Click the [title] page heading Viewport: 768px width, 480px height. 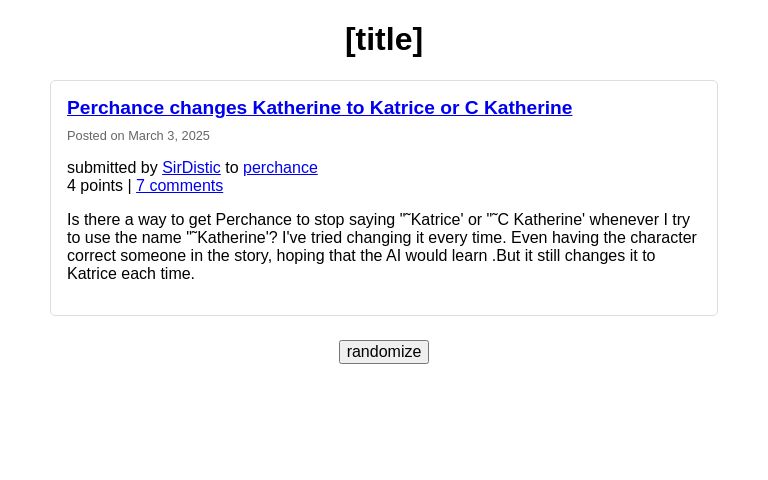coord(384,39)
